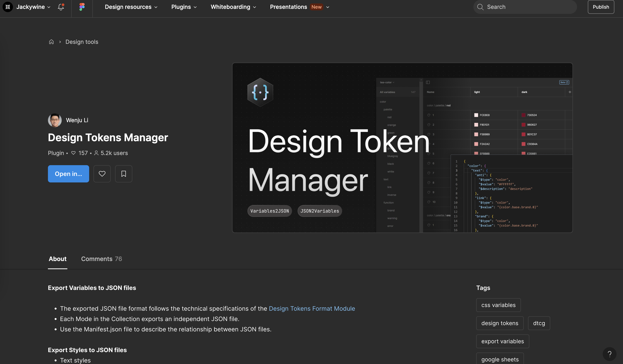Select the css variables tag
Viewport: 623px width, 364px height.
[498, 305]
